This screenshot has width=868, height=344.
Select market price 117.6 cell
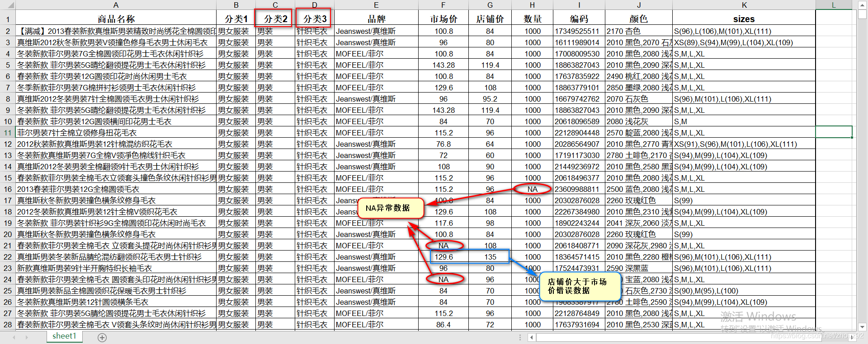(x=443, y=223)
